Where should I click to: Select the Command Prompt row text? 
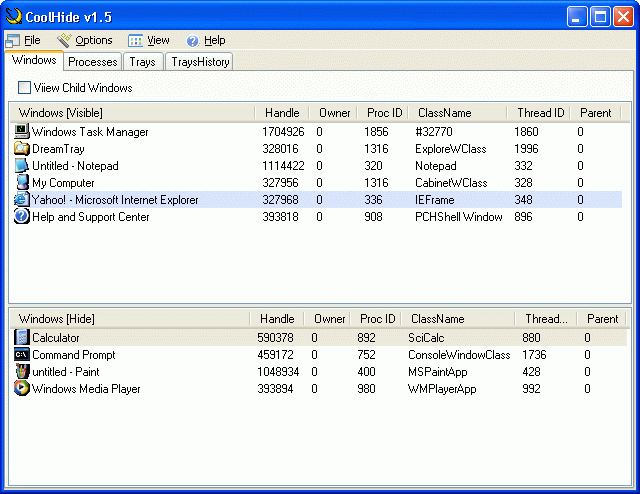(74, 355)
